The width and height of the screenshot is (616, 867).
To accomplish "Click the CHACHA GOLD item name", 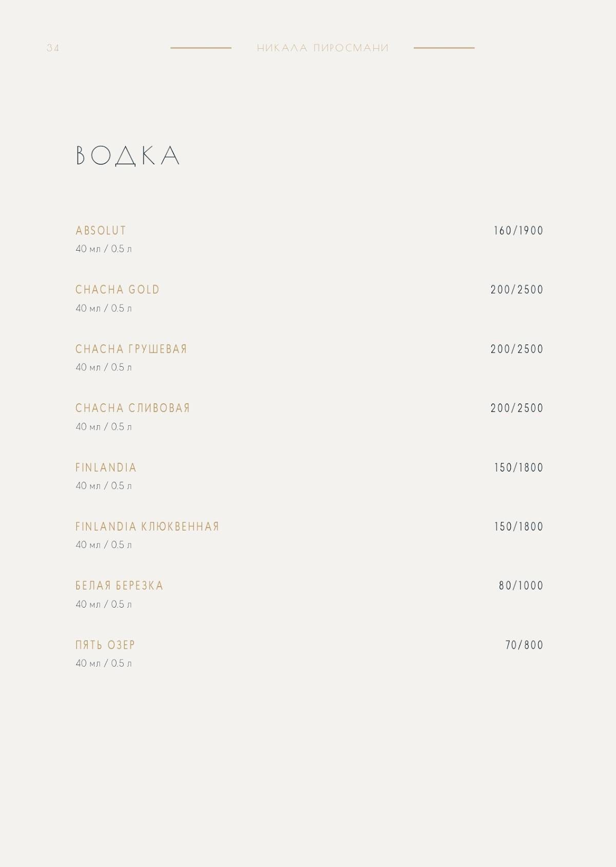I will pyautogui.click(x=118, y=290).
